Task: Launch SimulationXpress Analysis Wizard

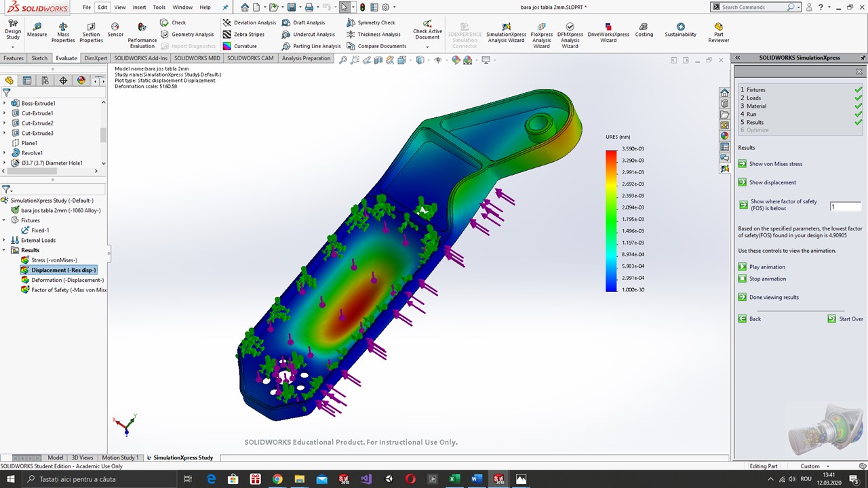Action: click(506, 32)
